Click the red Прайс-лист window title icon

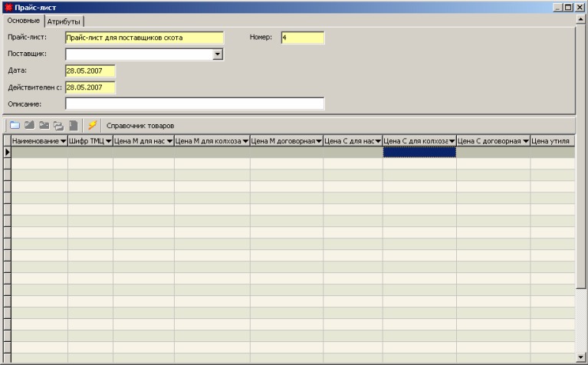pos(8,7)
